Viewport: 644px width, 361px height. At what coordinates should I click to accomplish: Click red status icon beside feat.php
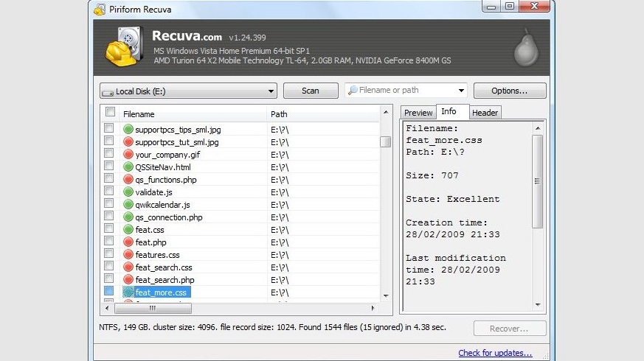[128, 242]
